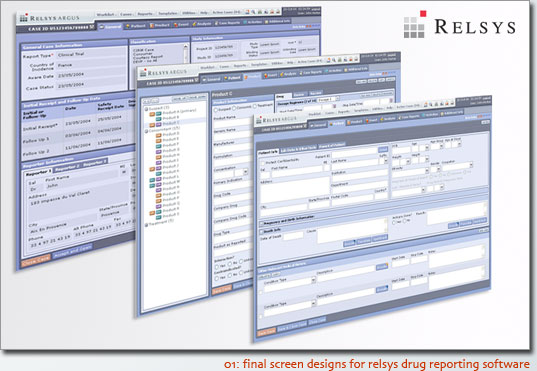Tick Pregnancy and Birth Information checkbox
The height and width of the screenshot is (371, 537).
coord(262,223)
